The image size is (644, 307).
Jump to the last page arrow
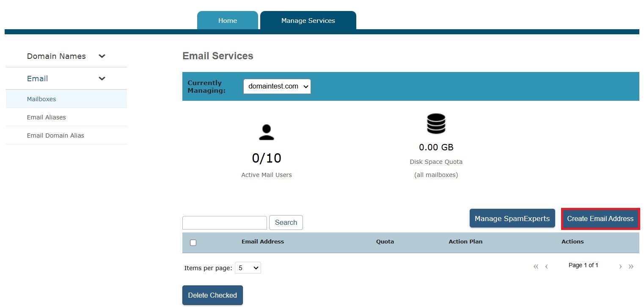(x=631, y=266)
